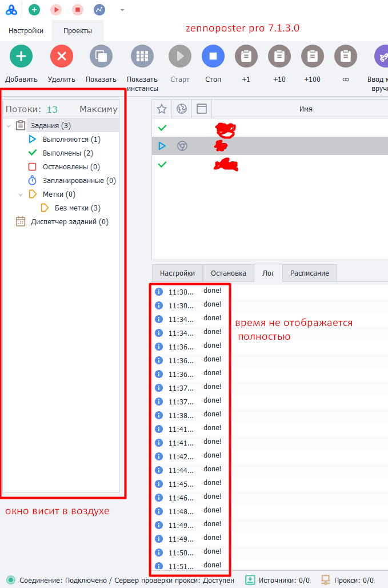The width and height of the screenshot is (388, 588).
Task: Select Остановлены (0) filter
Action: (x=71, y=167)
